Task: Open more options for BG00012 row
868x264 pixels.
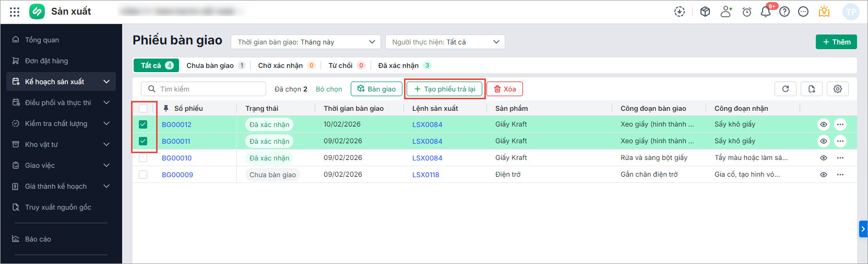Action: 840,124
